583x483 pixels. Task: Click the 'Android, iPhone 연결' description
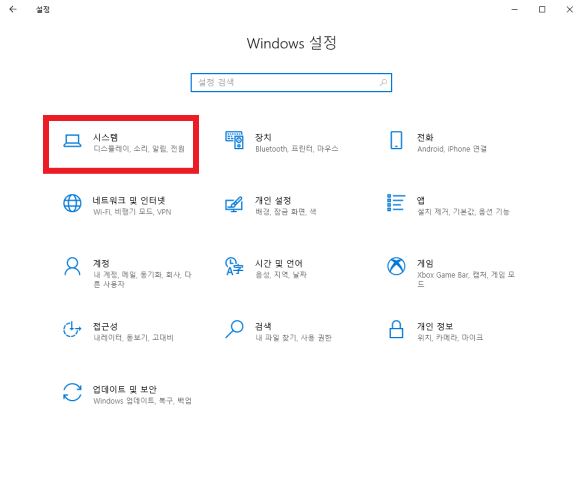point(452,149)
